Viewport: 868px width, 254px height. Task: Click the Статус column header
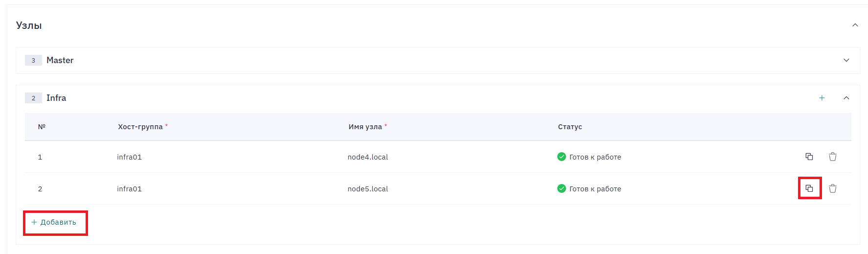[x=570, y=127]
